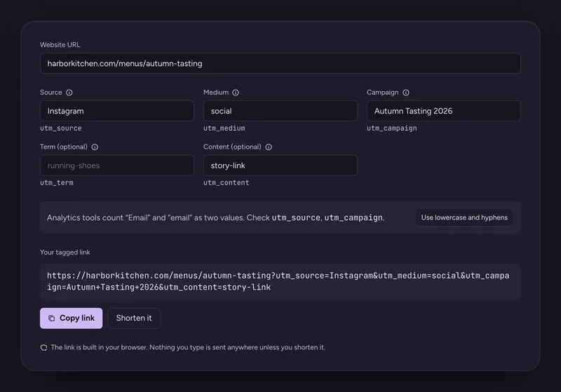The image size is (561, 392).
Task: Click the generated tagged link text
Action: click(278, 281)
